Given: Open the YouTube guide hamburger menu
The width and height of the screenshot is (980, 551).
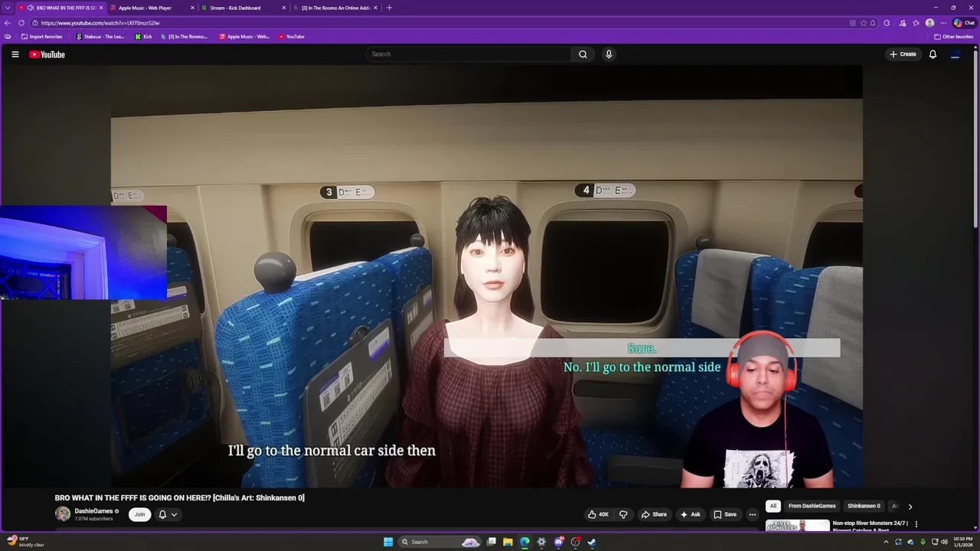Looking at the screenshot, I should tap(15, 54).
